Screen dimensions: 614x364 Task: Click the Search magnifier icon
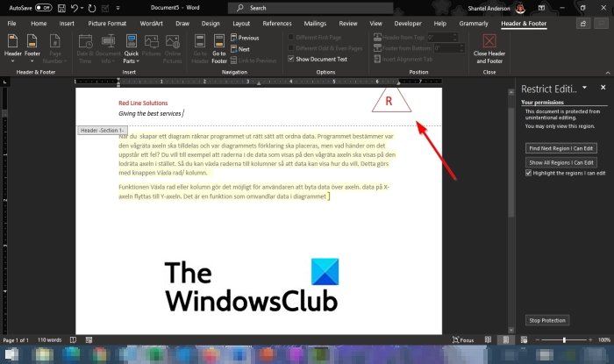(240, 8)
